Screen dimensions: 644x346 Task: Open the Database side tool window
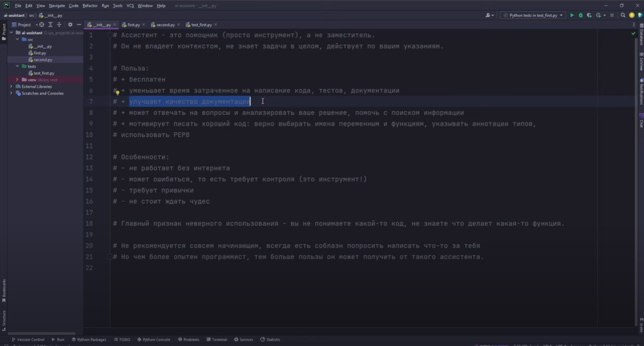coord(641,35)
